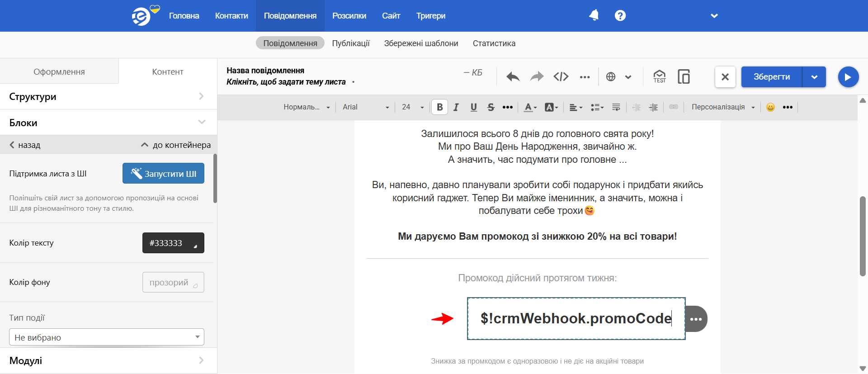Open dropdown arrow next to globe
868x374 pixels.
pos(628,77)
